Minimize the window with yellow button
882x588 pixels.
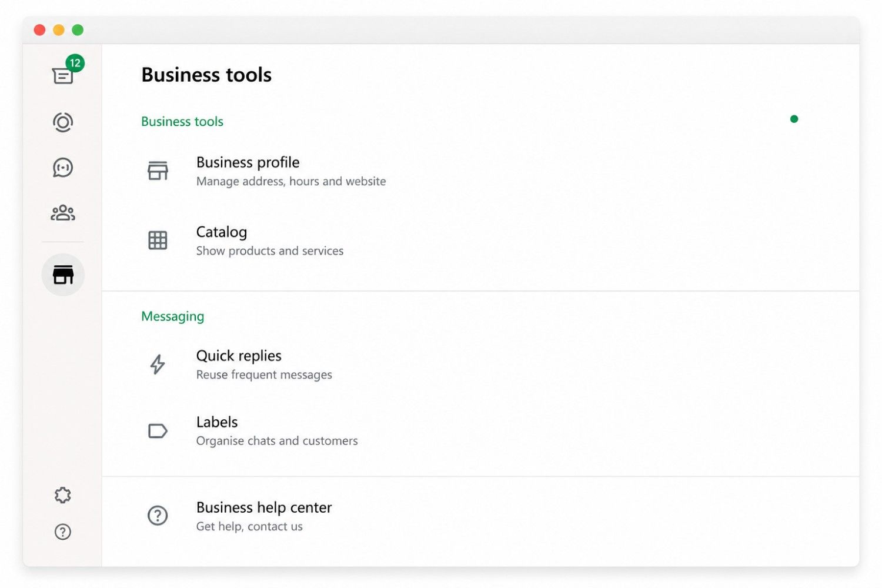tap(59, 29)
